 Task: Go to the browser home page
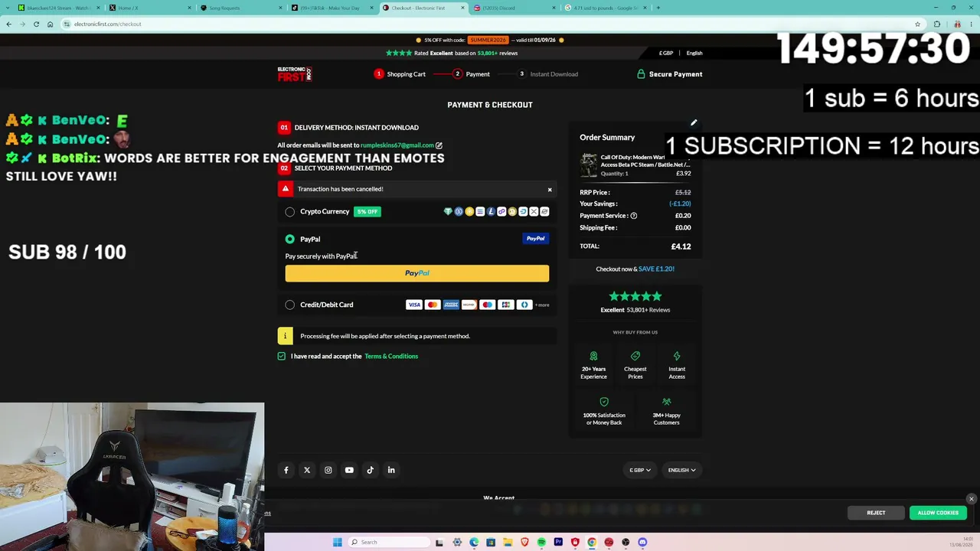[x=51, y=24]
